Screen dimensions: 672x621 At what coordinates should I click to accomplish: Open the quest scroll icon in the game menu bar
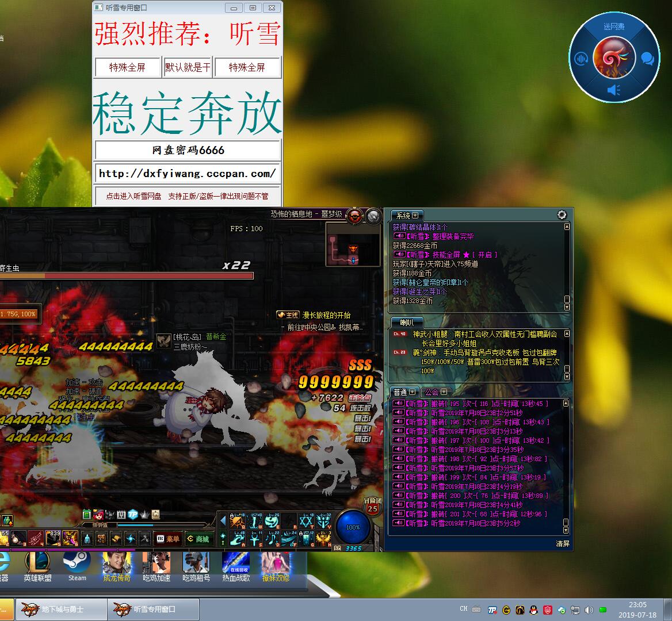pyautogui.click(x=117, y=538)
